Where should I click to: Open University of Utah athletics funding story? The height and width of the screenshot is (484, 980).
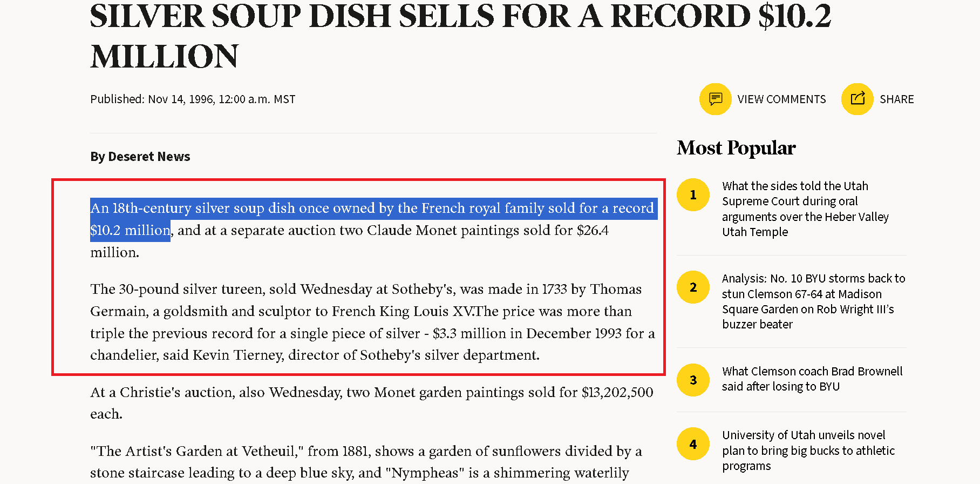[x=808, y=450]
